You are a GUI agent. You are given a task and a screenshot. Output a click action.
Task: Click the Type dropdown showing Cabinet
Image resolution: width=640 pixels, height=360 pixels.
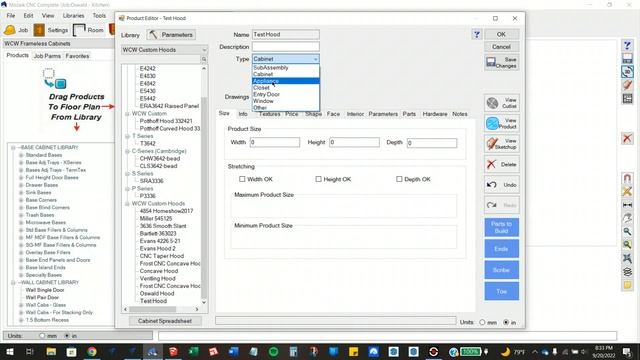click(x=286, y=59)
